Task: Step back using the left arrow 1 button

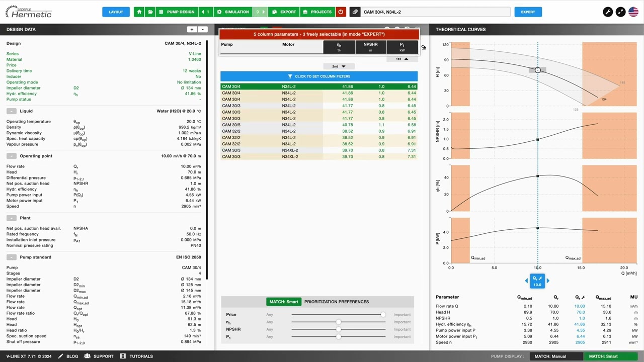Action: (205, 12)
